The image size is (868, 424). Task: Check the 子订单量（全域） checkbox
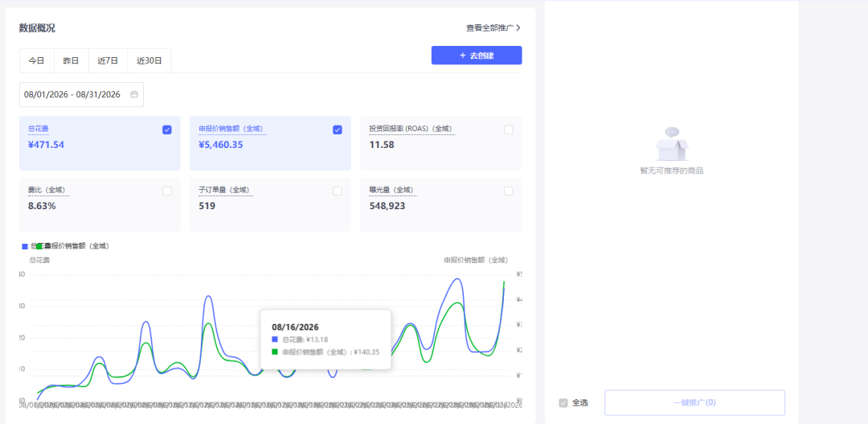(338, 191)
